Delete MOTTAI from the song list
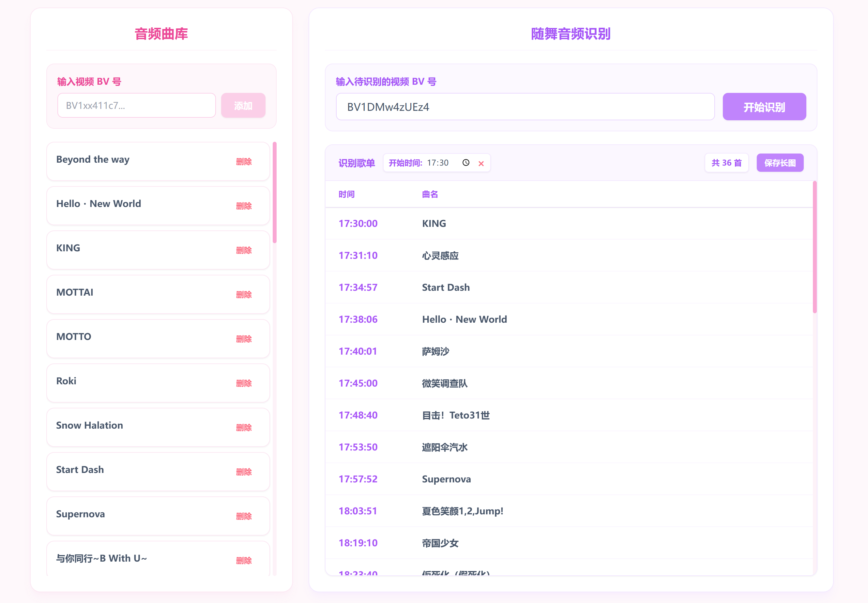 [243, 294]
